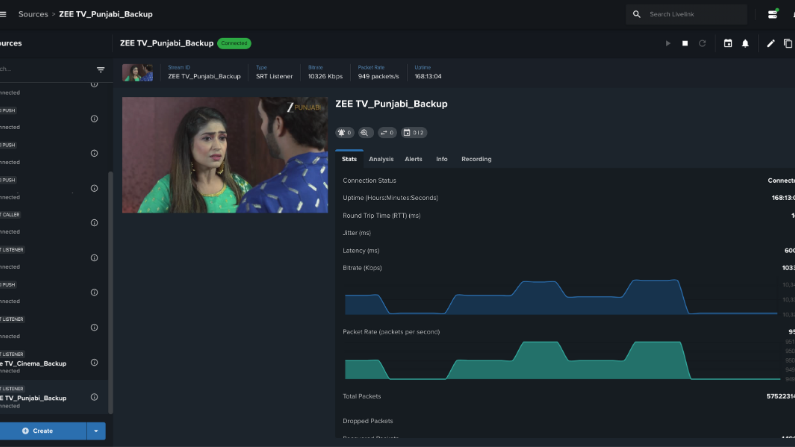Show info for TV_Cinema_Backup source
This screenshot has width=795, height=447.
[x=94, y=362]
